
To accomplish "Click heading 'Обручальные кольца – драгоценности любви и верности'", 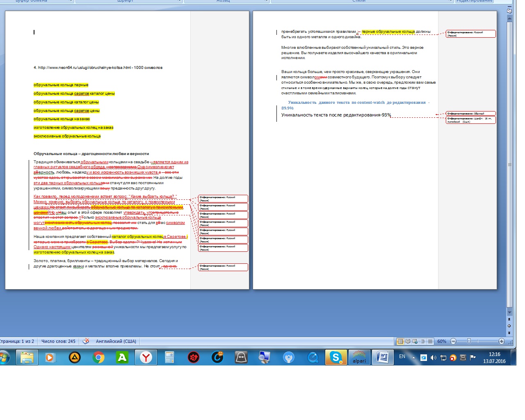I will [x=91, y=154].
